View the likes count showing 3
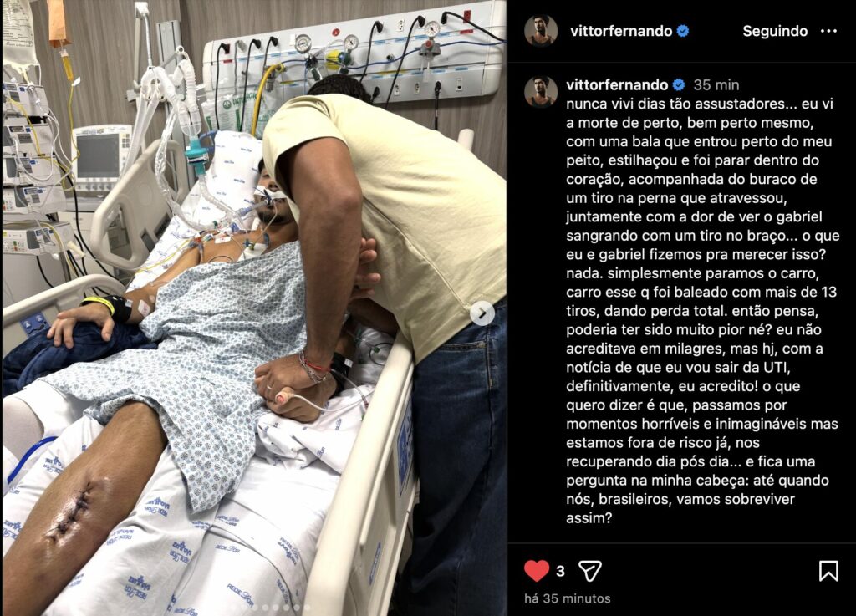The height and width of the screenshot is (616, 856). pos(560,571)
